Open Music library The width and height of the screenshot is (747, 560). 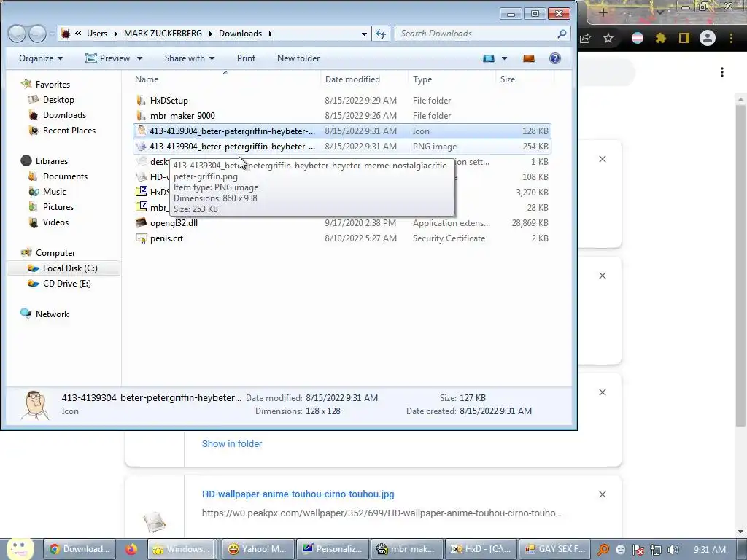coord(54,192)
